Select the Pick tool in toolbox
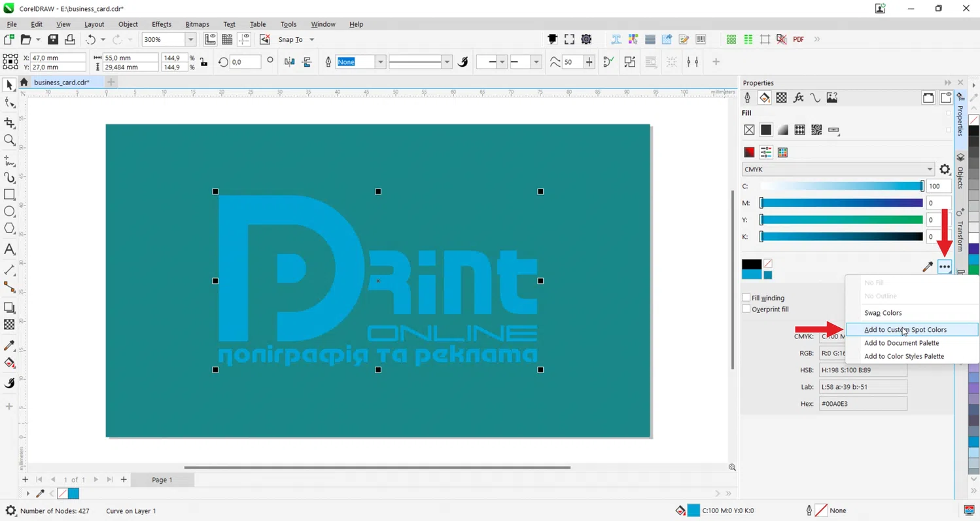 click(9, 85)
